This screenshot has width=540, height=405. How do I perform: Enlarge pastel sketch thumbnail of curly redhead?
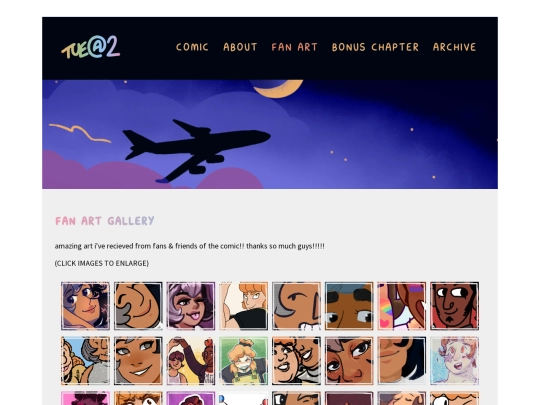pos(454,361)
